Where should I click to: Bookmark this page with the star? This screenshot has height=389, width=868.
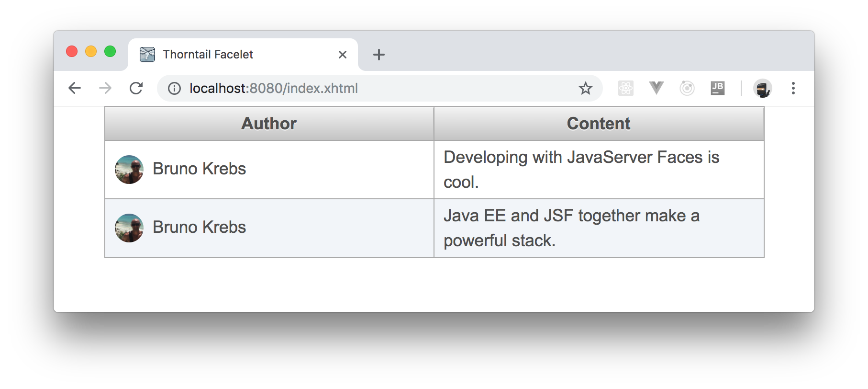(x=585, y=88)
